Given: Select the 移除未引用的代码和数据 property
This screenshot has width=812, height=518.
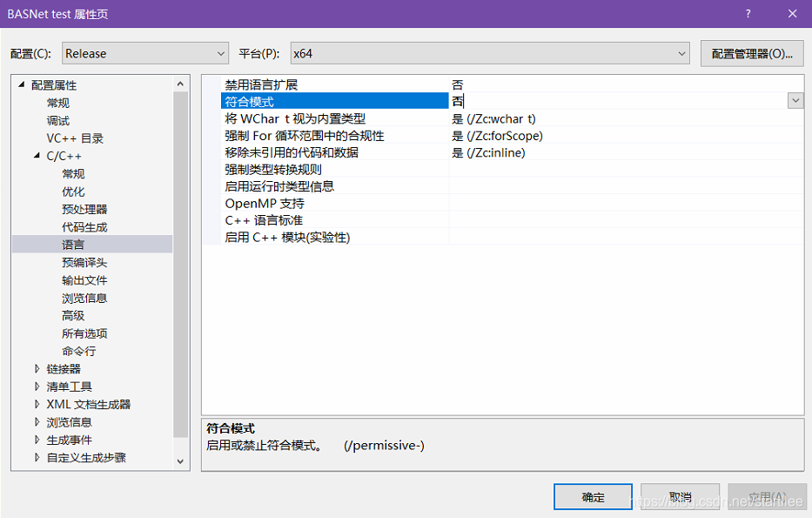Looking at the screenshot, I should [x=292, y=152].
